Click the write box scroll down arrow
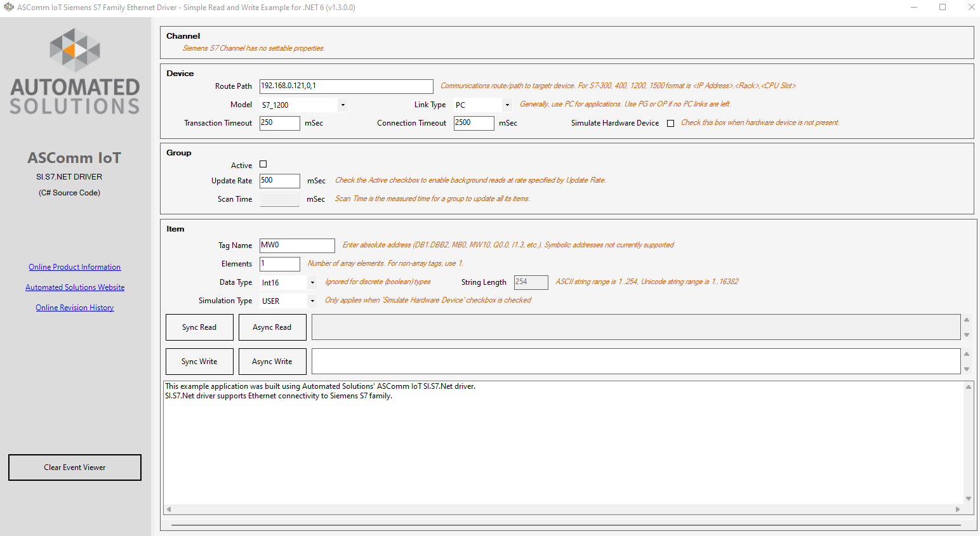 coord(967,369)
